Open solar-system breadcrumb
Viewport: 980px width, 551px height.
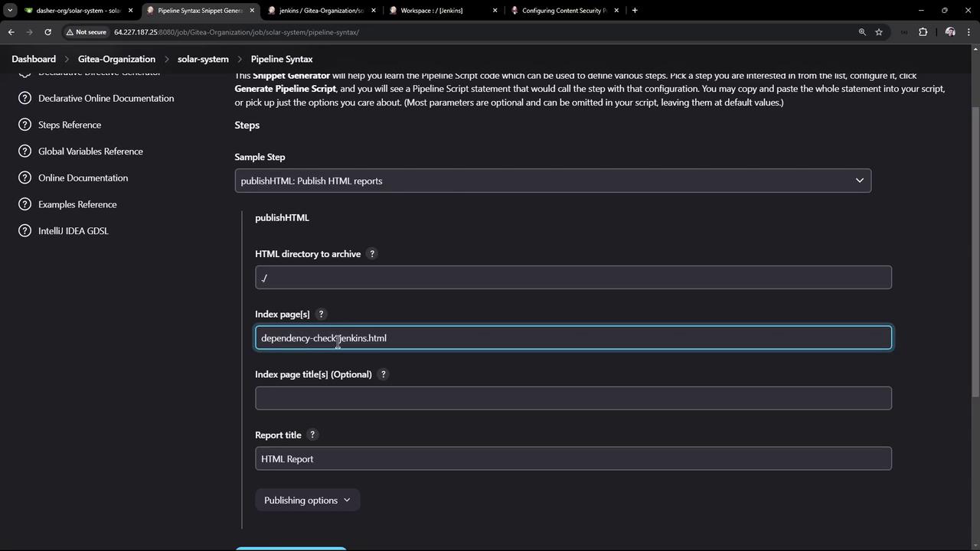click(203, 59)
